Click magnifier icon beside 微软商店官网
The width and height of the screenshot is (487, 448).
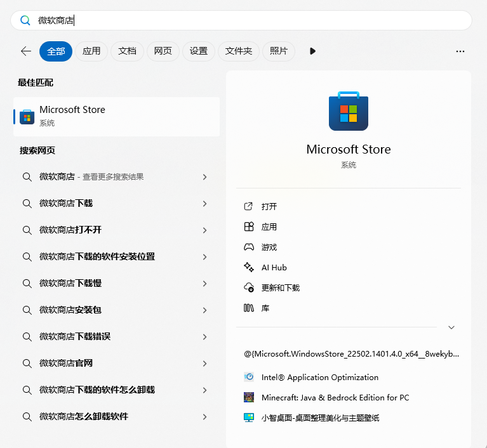click(27, 364)
